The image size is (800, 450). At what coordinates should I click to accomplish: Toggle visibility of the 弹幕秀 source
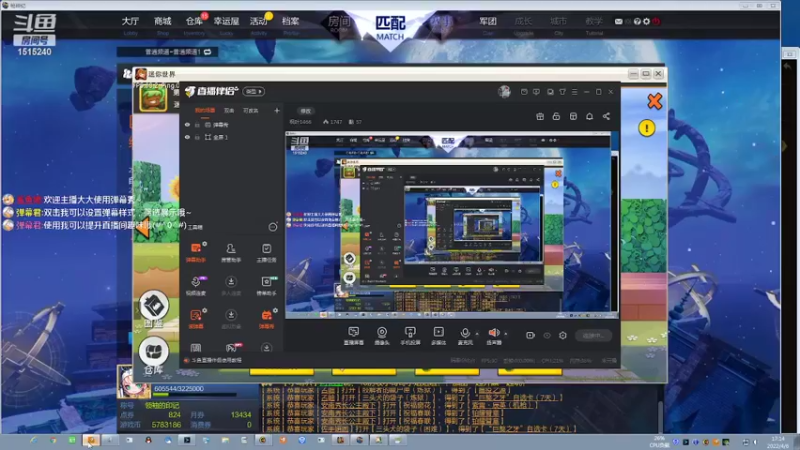[x=187, y=124]
